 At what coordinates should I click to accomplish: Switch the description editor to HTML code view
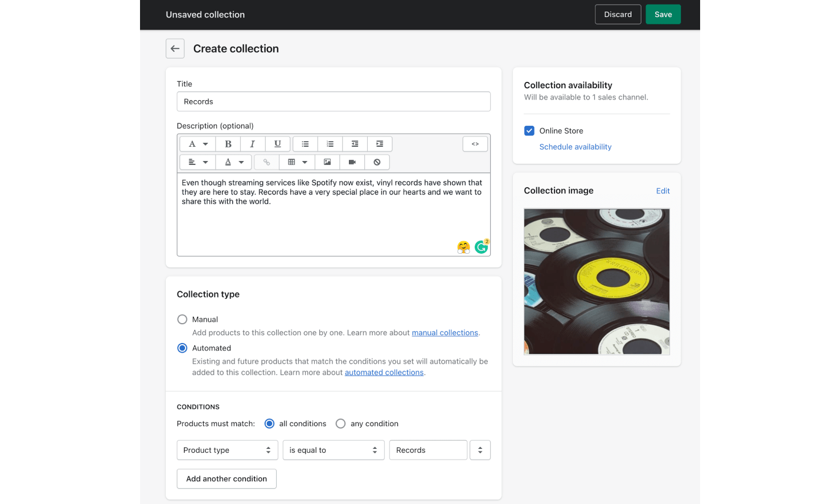(475, 143)
